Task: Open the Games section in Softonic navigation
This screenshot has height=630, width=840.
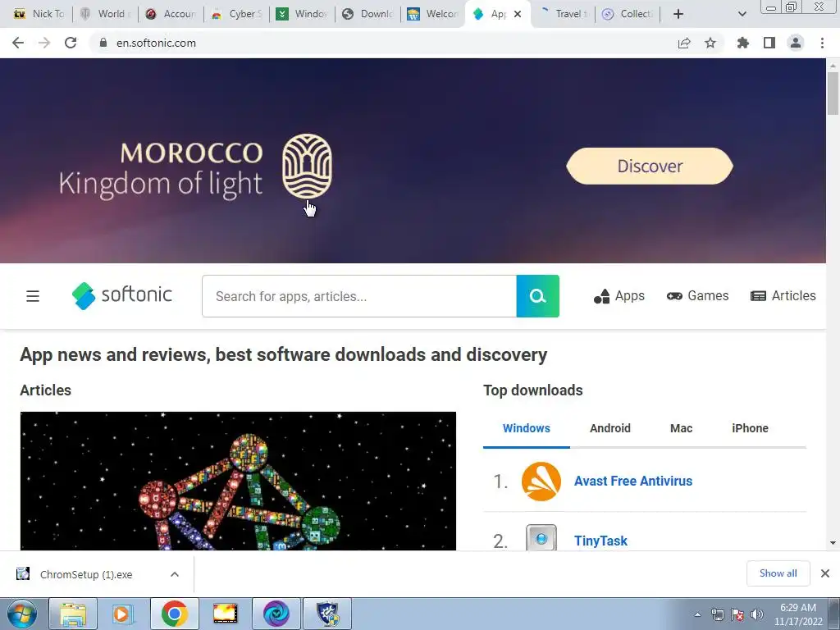Action: click(697, 295)
